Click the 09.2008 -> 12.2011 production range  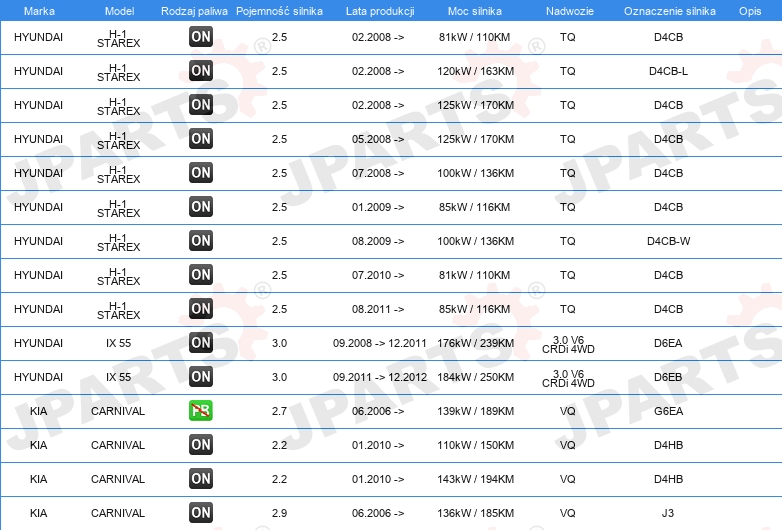380,343
